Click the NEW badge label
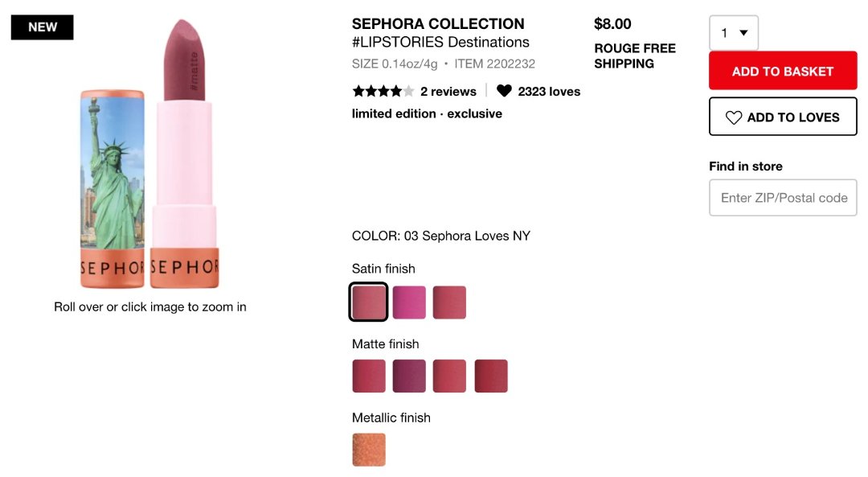This screenshot has height=477, width=868. (x=43, y=27)
